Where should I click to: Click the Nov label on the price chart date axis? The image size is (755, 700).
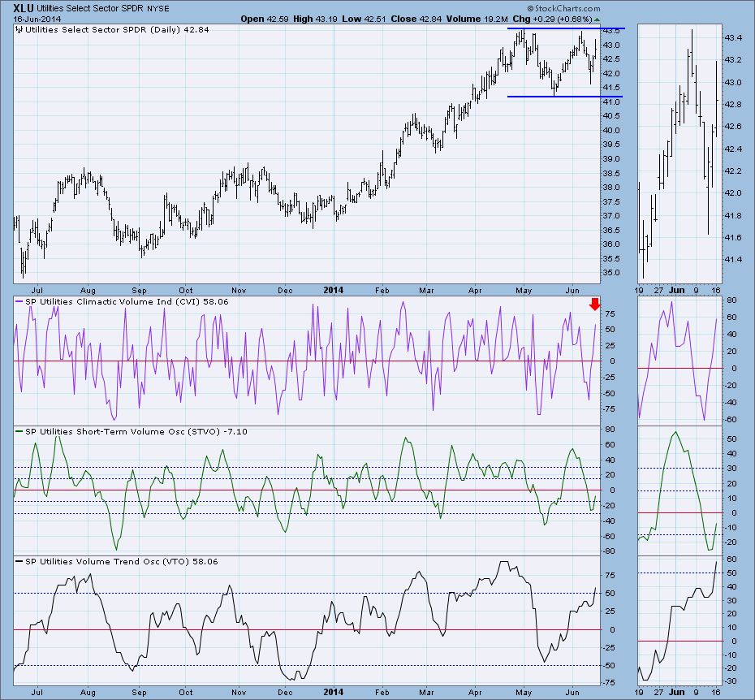click(239, 291)
